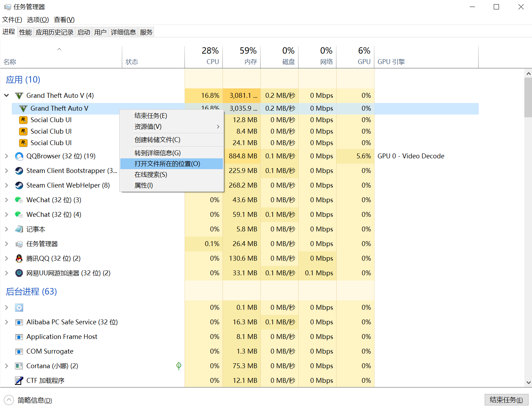The height and width of the screenshot is (411, 532).
Task: Click the vertical scrollbar thumb
Action: pyautogui.click(x=529, y=97)
